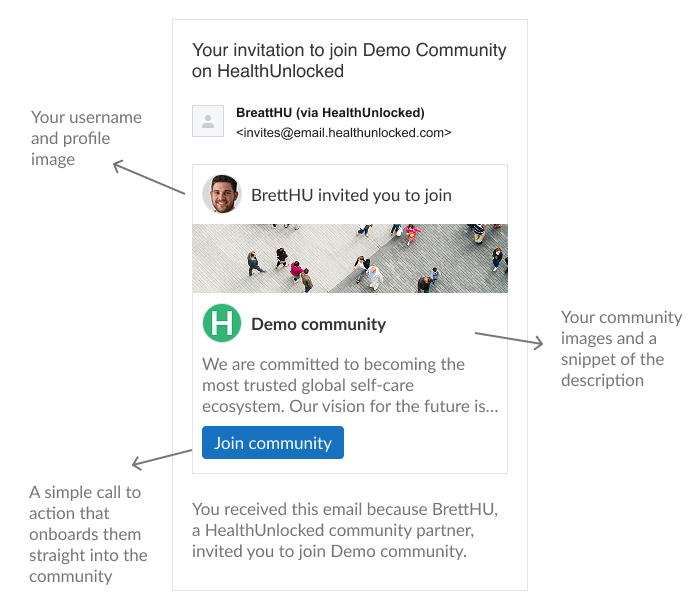Click the footer text 'You received this email because BrettHU'
700x610 pixels.
pyautogui.click(x=345, y=530)
